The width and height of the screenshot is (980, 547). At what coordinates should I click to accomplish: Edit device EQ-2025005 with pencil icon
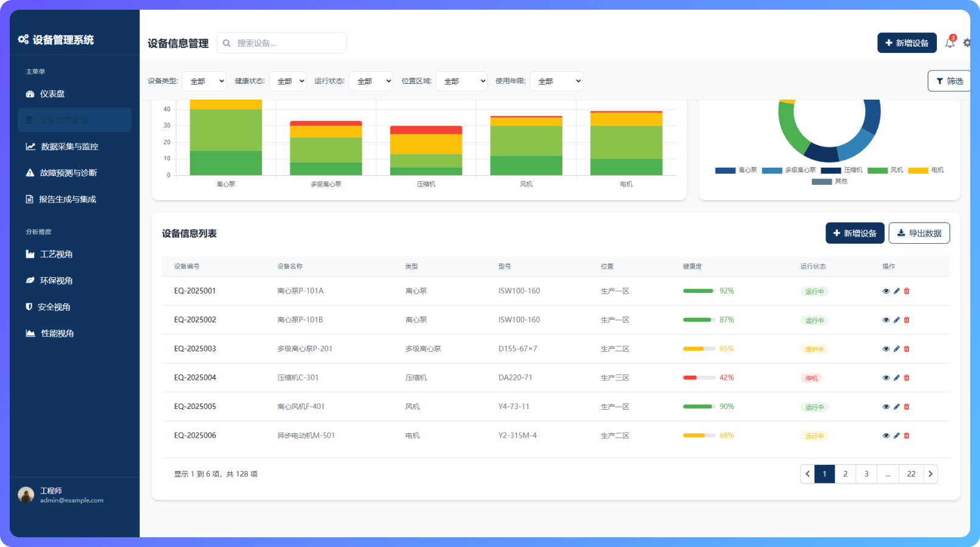click(896, 407)
